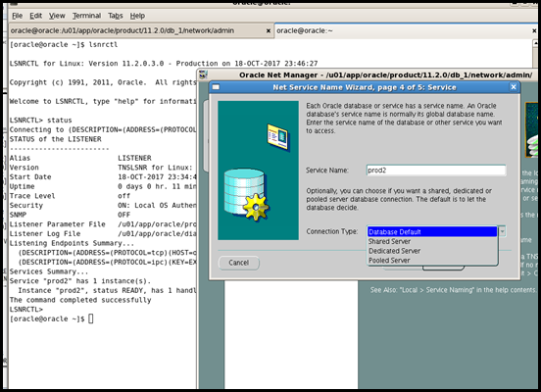
Task: Click the Oracle Net Manager title bar icon
Action: (x=203, y=74)
